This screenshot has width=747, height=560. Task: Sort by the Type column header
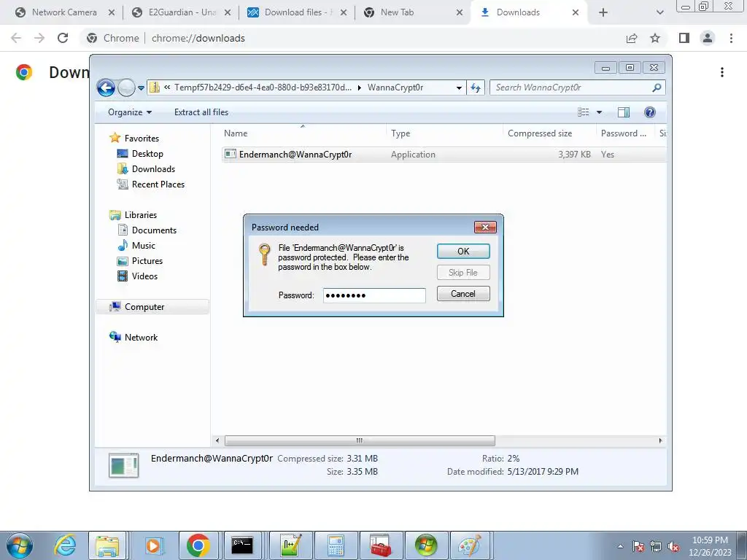[445, 133]
